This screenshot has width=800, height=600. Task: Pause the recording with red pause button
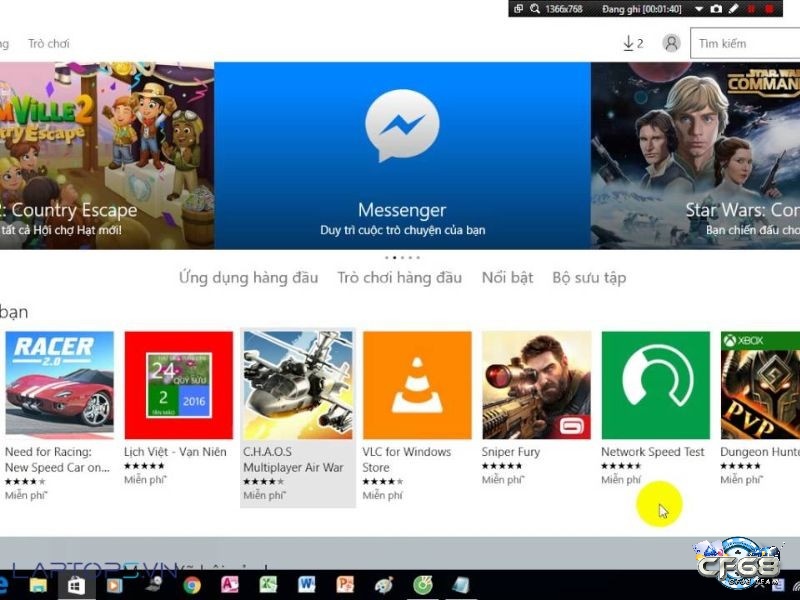[x=751, y=9]
